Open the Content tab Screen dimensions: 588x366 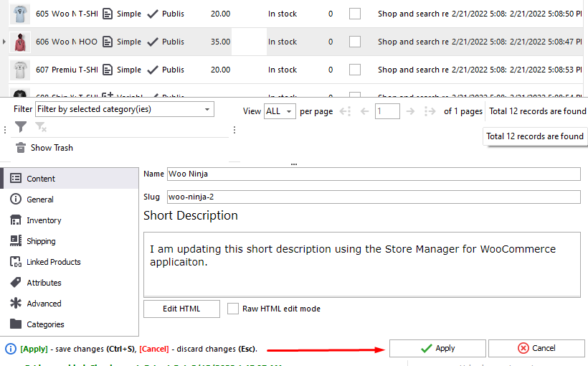(x=70, y=178)
